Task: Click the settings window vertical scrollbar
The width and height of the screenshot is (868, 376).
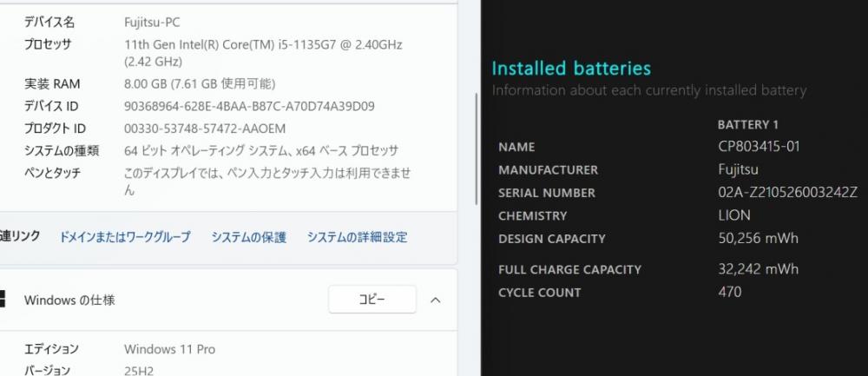Action: tap(476, 149)
